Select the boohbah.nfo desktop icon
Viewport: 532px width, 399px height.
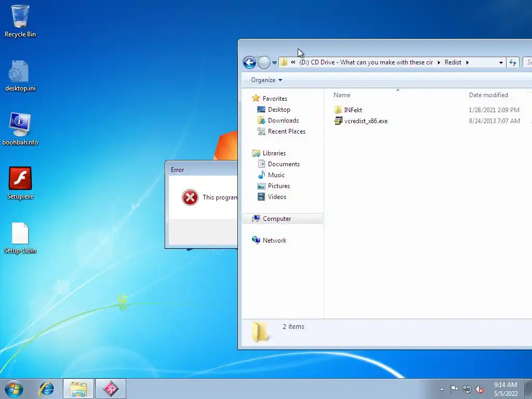click(20, 129)
